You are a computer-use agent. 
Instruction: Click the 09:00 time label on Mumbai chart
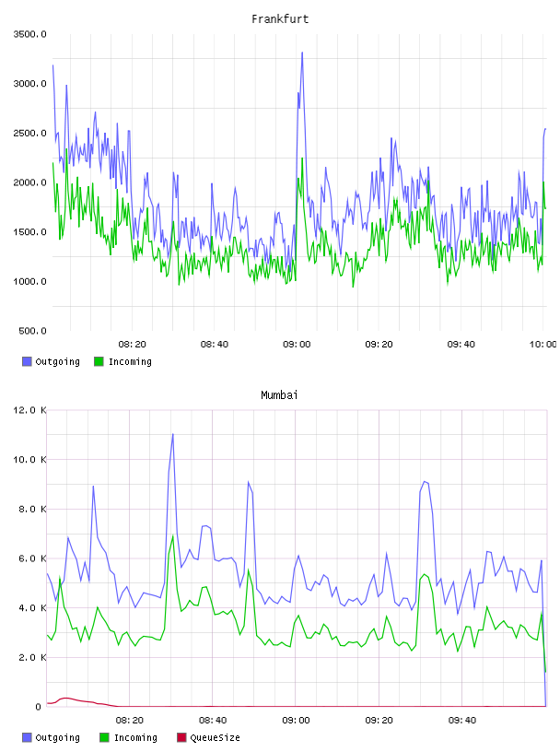(296, 721)
